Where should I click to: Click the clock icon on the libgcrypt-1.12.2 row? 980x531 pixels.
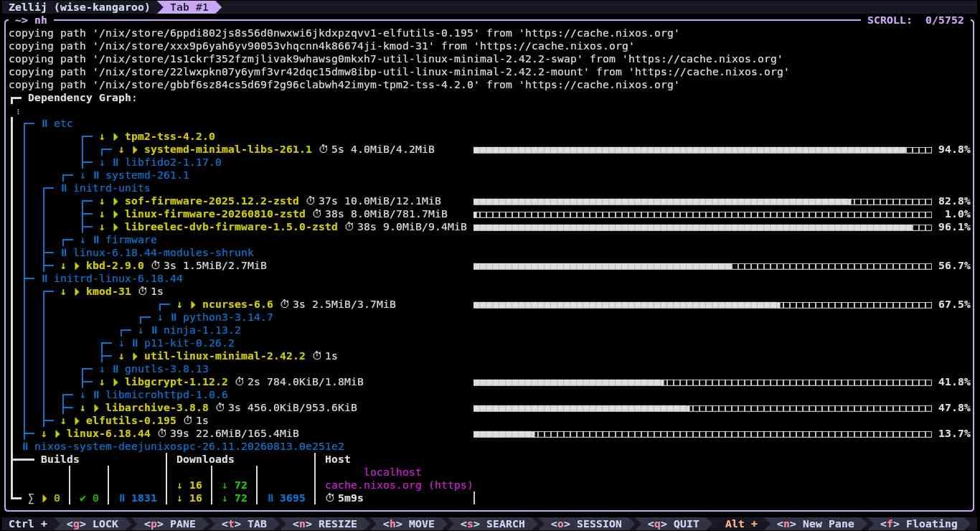click(239, 382)
